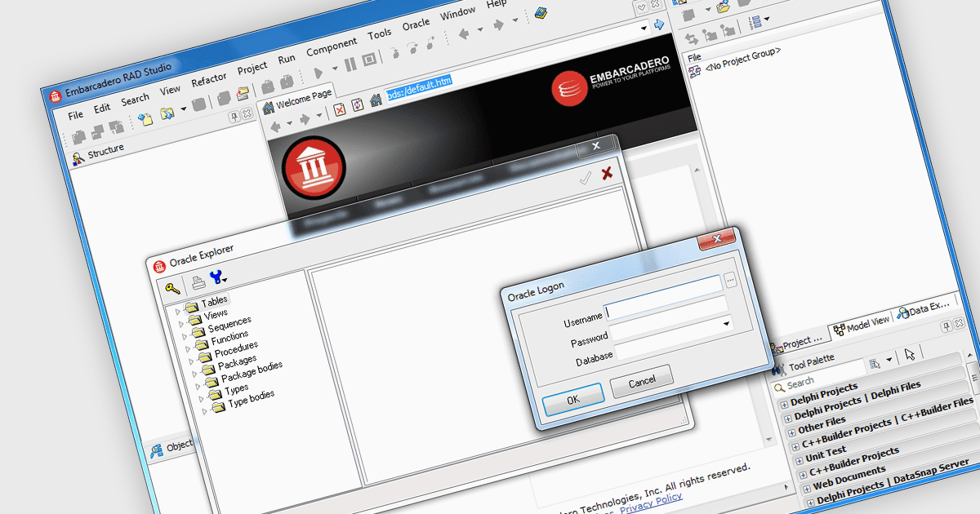The height and width of the screenshot is (514, 980).
Task: Click the Program Reset stop icon in toolbar
Action: [369, 60]
